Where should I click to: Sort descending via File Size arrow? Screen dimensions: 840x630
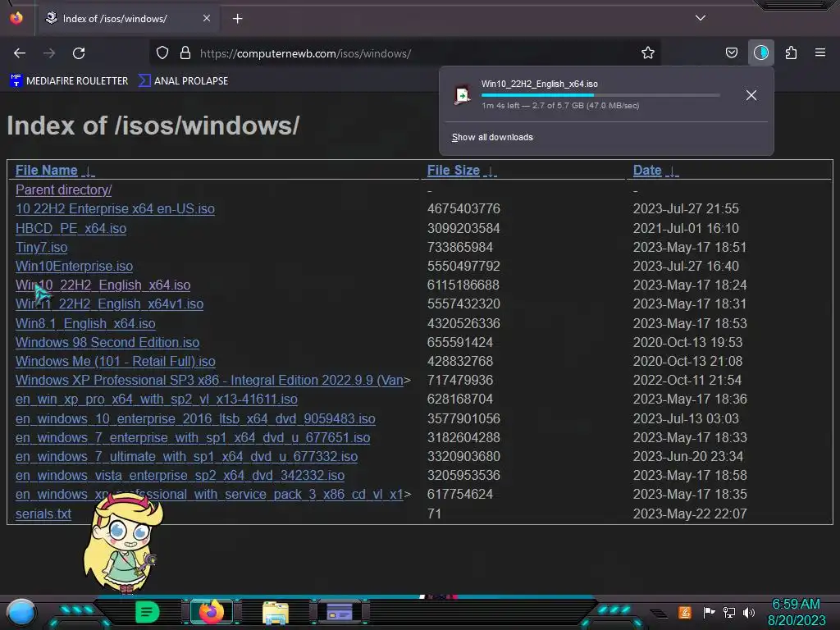point(491,171)
